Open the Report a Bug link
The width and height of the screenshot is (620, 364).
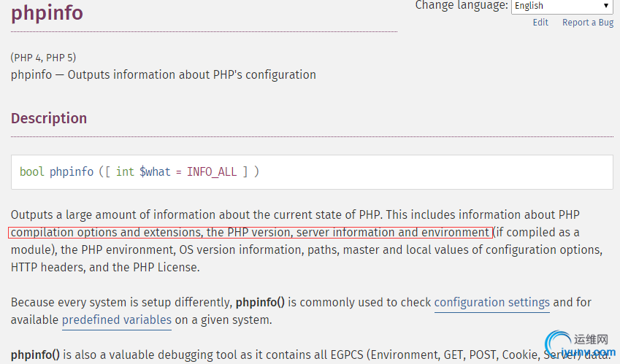[588, 23]
